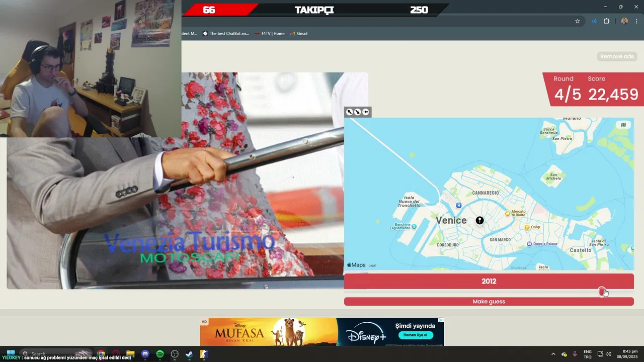Screen dimensions: 644x362
Task: Click the microphone tray icon
Action: coord(575,354)
